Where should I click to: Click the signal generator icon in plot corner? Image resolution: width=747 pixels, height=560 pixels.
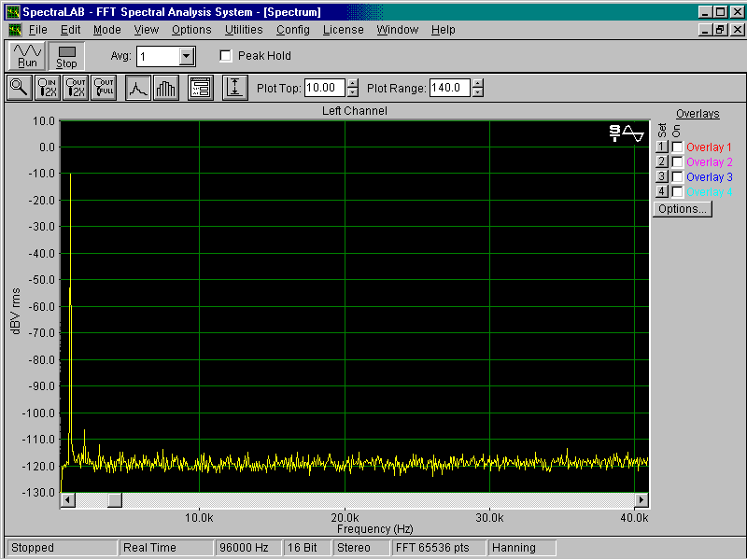point(627,133)
